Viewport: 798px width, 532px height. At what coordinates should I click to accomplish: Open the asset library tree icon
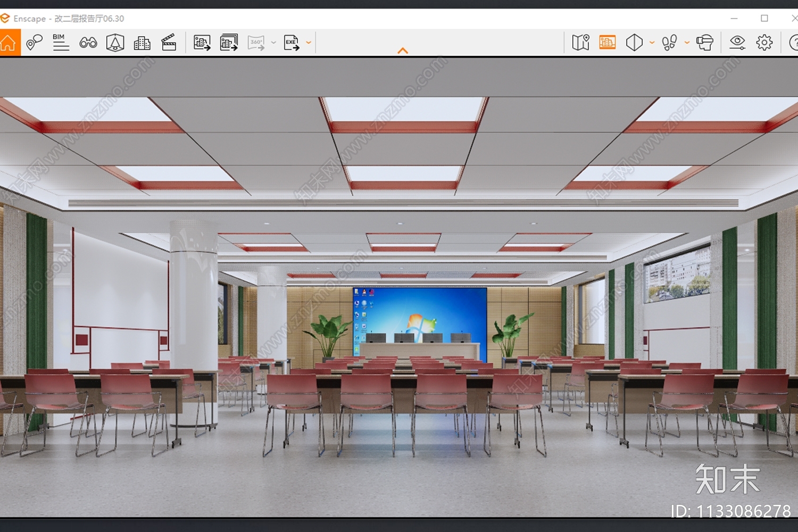click(x=115, y=43)
